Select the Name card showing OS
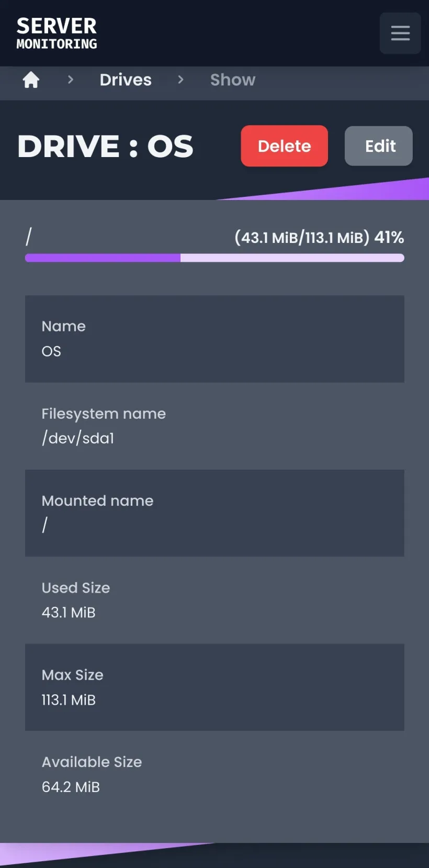429x868 pixels. pos(214,338)
